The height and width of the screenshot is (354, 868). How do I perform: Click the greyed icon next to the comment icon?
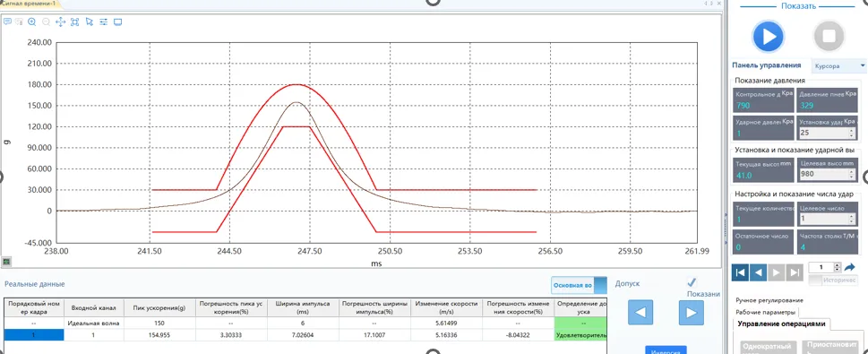point(19,22)
